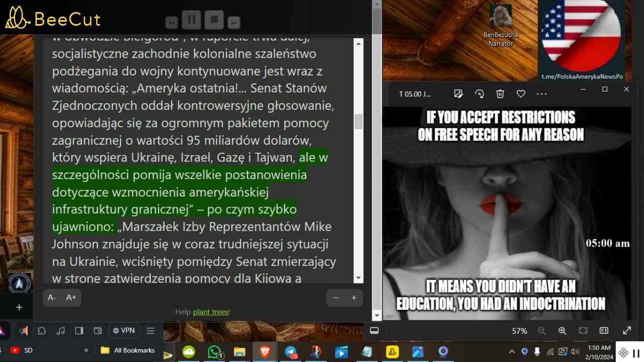This screenshot has width=644, height=362.
Task: Open the SD YouTube bookmark
Action: click(21, 350)
